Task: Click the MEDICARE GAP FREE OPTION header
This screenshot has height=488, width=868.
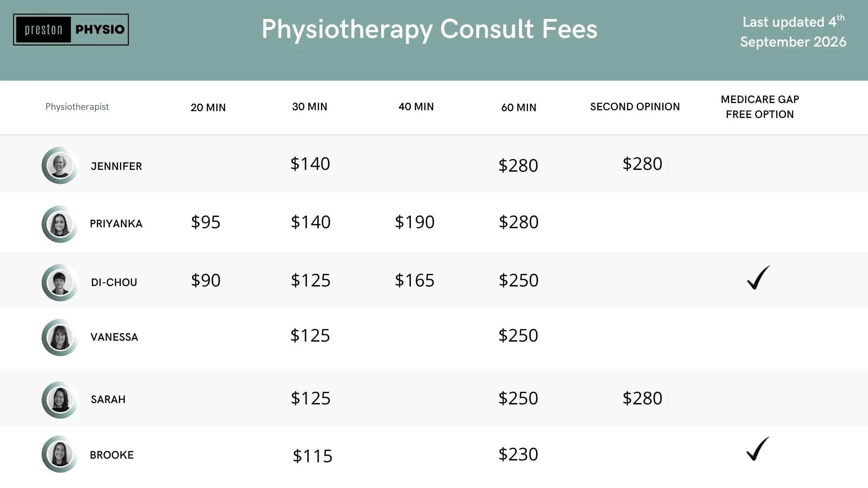Action: pos(760,107)
